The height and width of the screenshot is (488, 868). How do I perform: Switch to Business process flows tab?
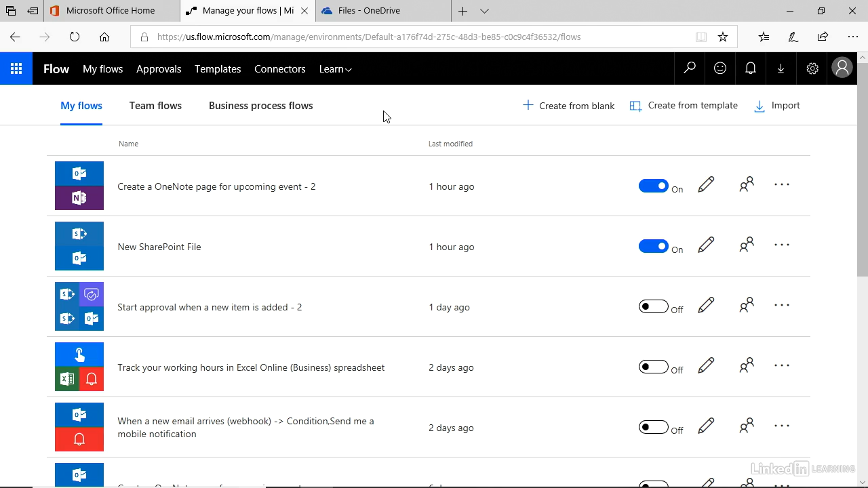pyautogui.click(x=261, y=106)
